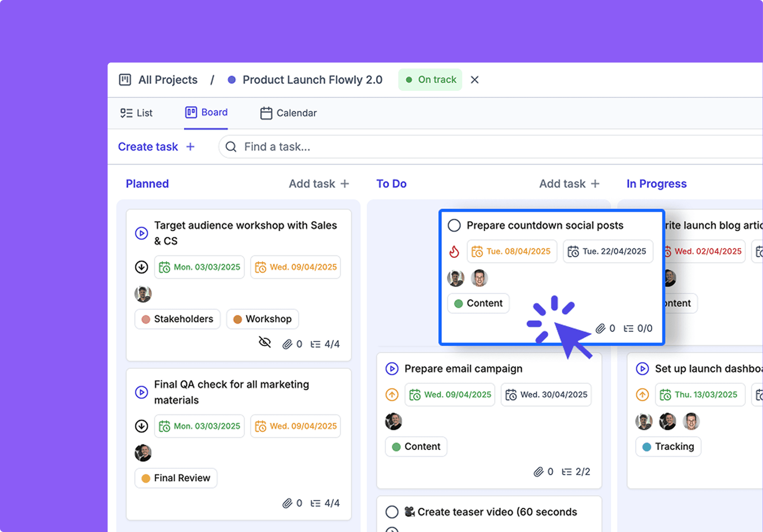Click the In Progress column heading
Viewport: 763px width, 532px height.
657,184
